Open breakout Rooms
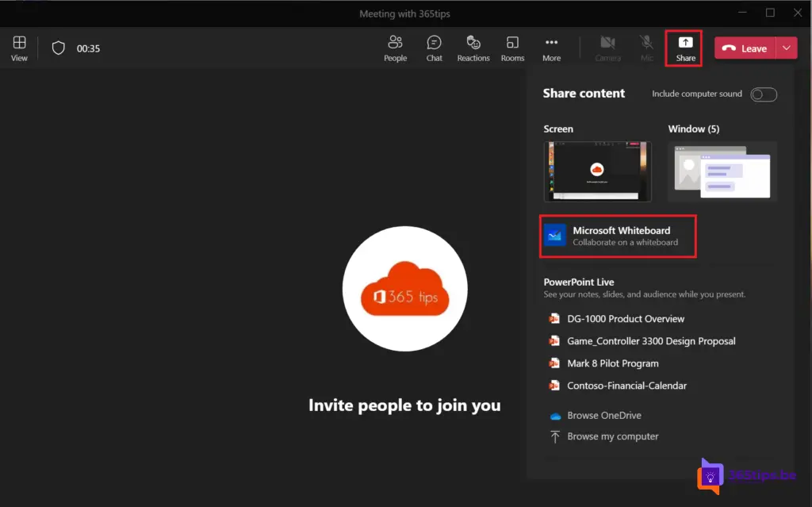This screenshot has width=812, height=507. point(512,48)
